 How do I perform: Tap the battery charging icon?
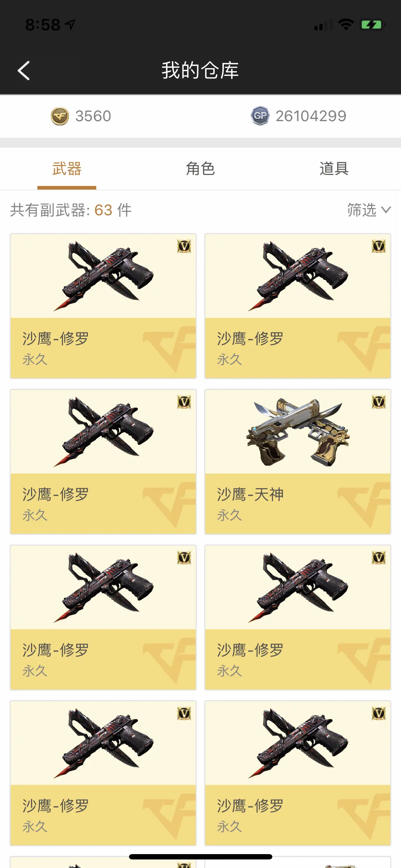click(372, 25)
